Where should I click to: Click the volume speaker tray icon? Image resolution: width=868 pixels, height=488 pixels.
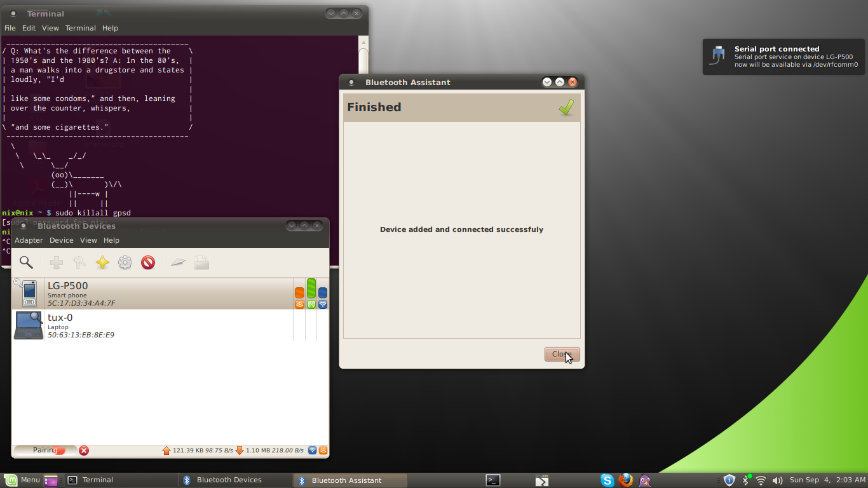point(776,480)
